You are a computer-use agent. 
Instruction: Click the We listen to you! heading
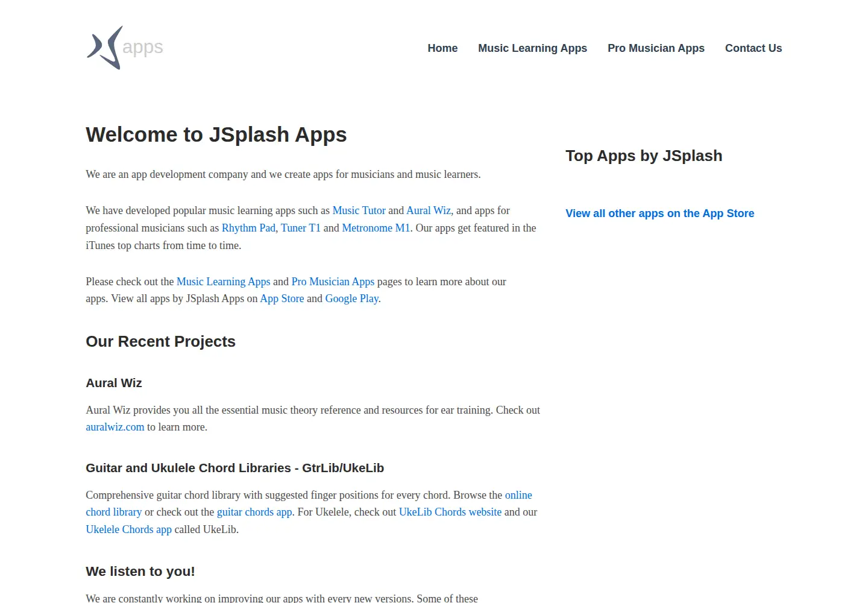(140, 572)
